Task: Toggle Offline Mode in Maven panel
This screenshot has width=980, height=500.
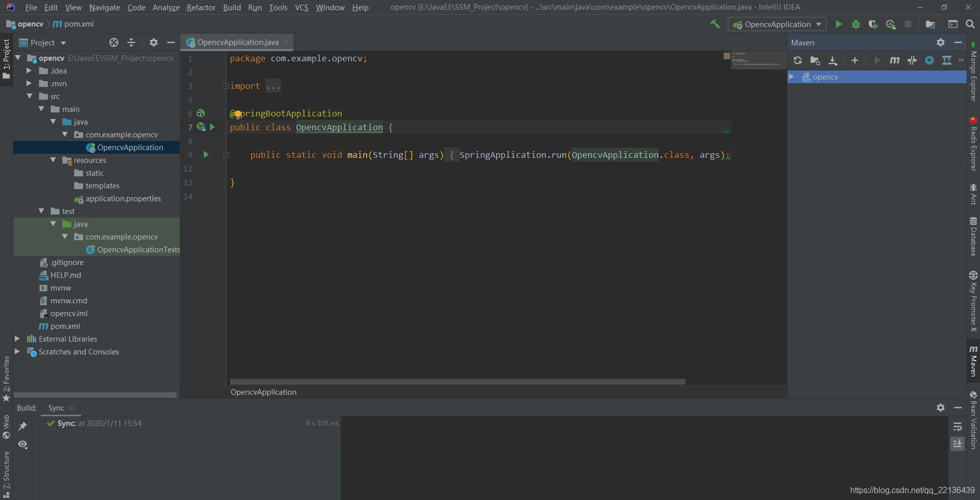Action: 929,60
